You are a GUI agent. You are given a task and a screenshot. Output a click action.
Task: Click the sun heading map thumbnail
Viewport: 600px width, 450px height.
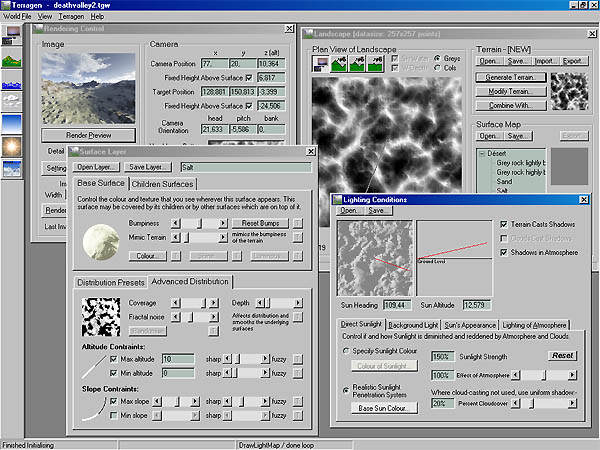click(x=375, y=258)
